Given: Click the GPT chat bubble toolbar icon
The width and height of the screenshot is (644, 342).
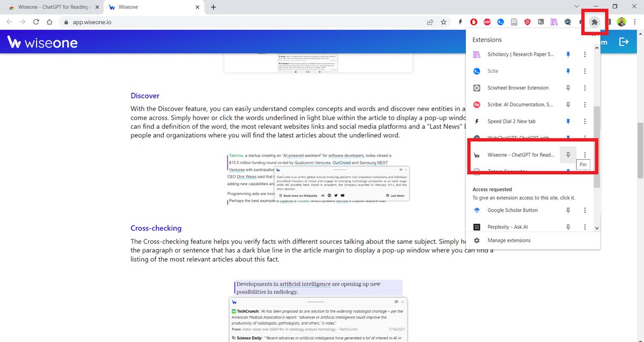Looking at the screenshot, I should [x=567, y=22].
